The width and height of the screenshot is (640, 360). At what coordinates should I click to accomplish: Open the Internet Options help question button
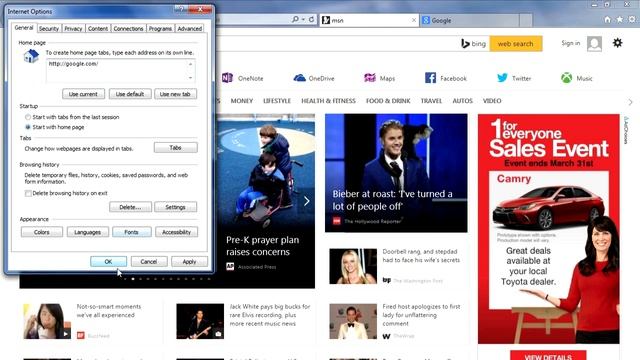[181, 9]
